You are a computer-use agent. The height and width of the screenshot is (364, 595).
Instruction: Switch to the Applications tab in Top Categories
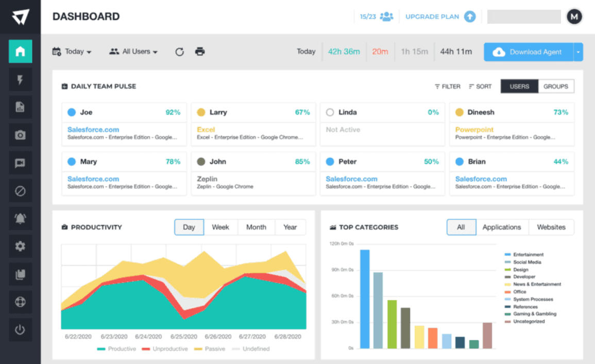502,227
